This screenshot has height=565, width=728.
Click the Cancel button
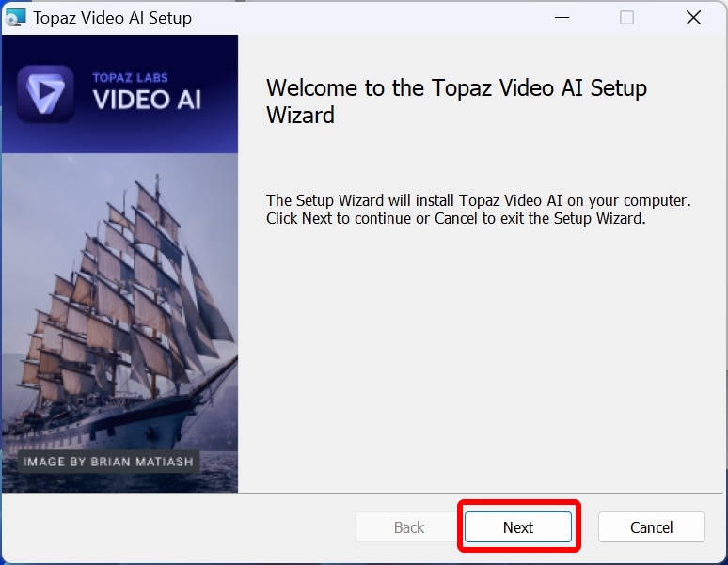[x=652, y=527]
